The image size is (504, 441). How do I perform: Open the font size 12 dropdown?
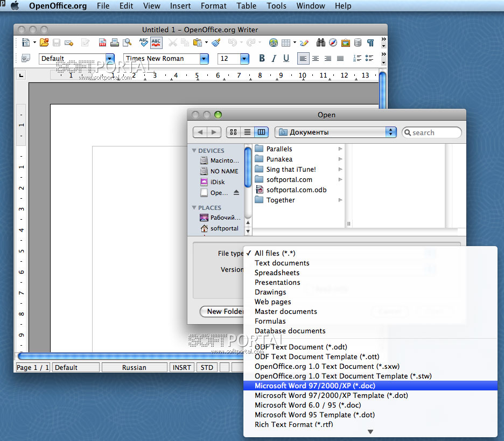pos(244,59)
